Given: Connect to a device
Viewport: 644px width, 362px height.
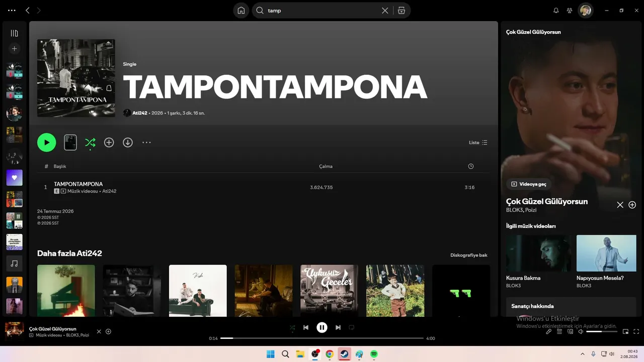Looking at the screenshot, I should pos(571,331).
